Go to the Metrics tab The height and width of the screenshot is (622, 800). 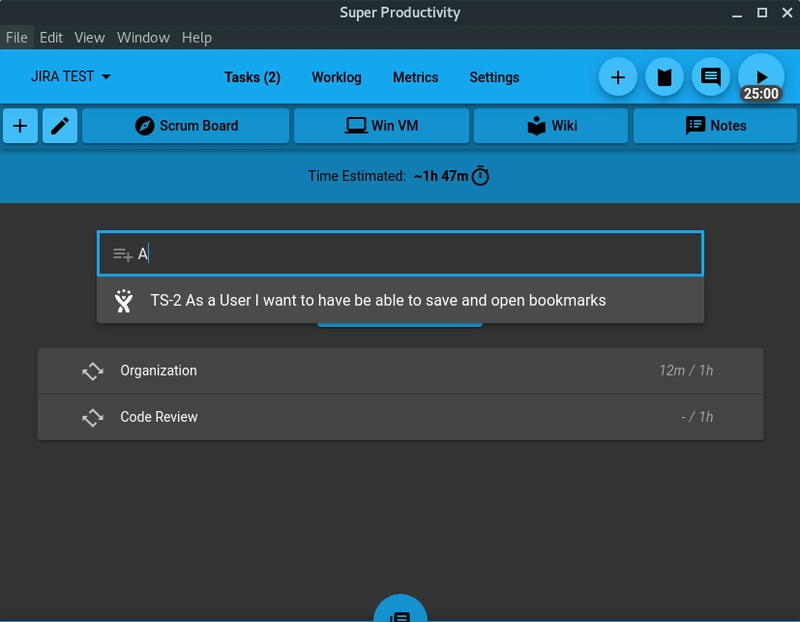point(415,77)
